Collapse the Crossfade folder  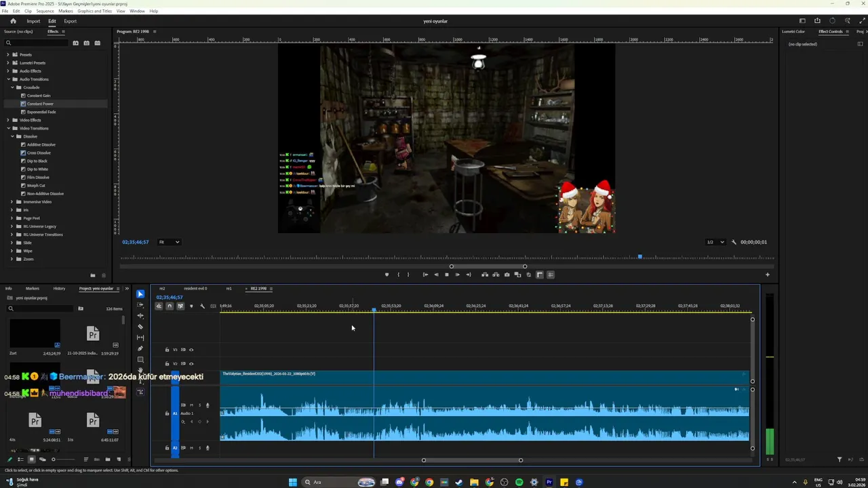coord(12,87)
